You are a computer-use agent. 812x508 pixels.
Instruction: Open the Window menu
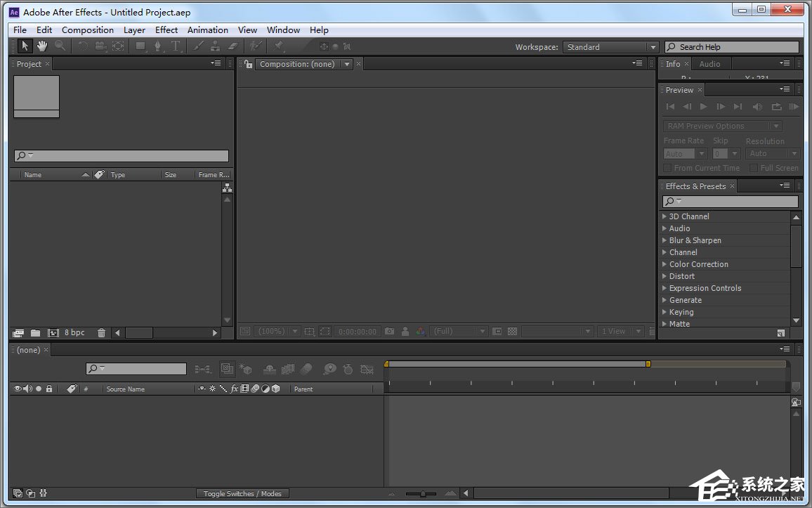[x=283, y=30]
